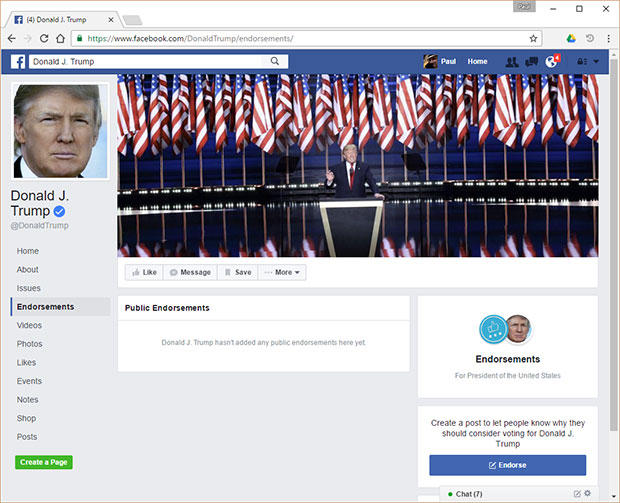This screenshot has width=620, height=503.
Task: Open the friend requests icon
Action: pos(512,62)
